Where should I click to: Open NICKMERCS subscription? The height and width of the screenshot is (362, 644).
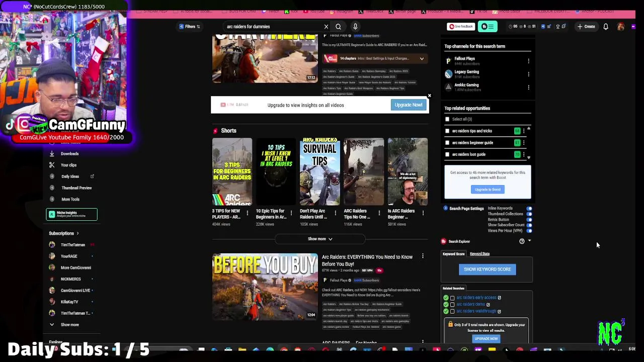click(70, 279)
